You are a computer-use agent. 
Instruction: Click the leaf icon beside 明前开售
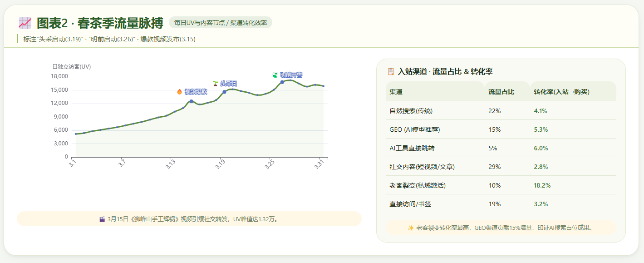pos(275,75)
